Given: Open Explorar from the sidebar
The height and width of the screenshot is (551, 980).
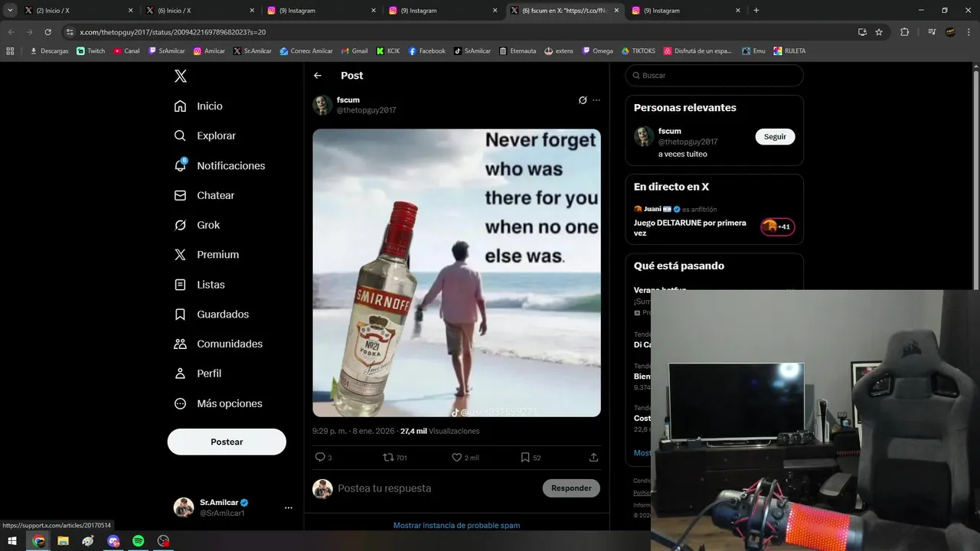Looking at the screenshot, I should tap(205, 135).
